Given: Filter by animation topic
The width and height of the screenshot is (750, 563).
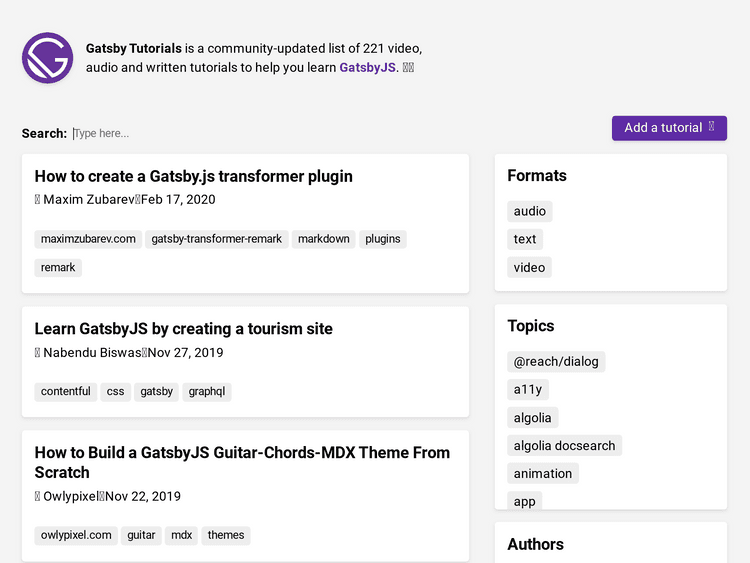Looking at the screenshot, I should pyautogui.click(x=543, y=474).
